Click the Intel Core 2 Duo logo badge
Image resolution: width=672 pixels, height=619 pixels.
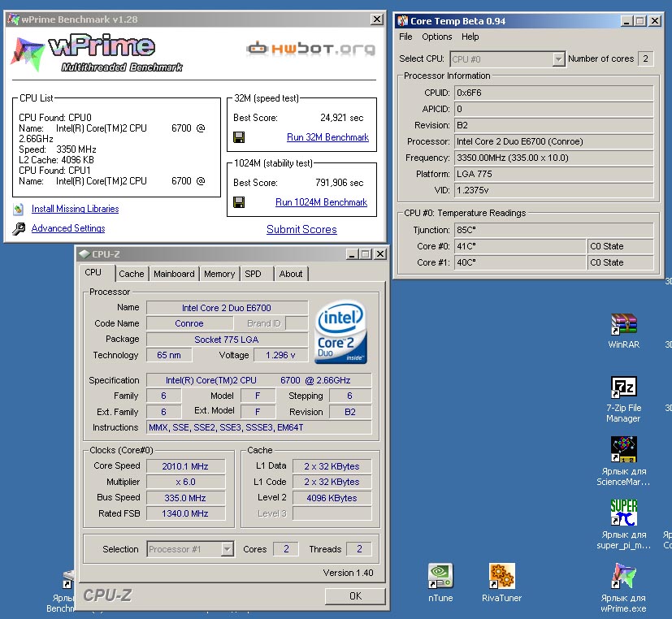[340, 332]
